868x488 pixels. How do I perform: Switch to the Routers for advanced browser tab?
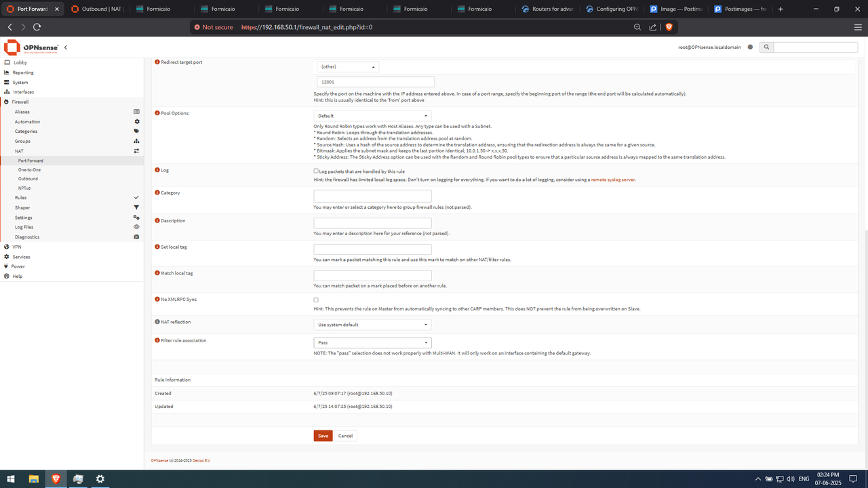click(x=549, y=9)
